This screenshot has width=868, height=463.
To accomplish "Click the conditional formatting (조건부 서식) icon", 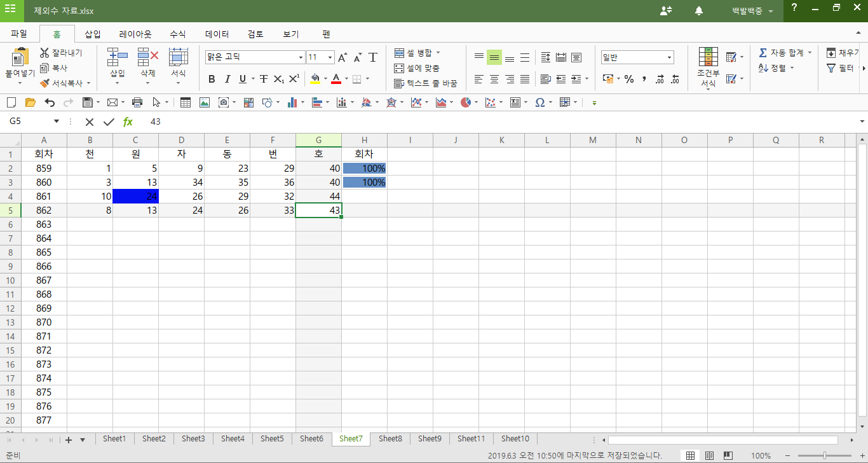I will tap(708, 57).
